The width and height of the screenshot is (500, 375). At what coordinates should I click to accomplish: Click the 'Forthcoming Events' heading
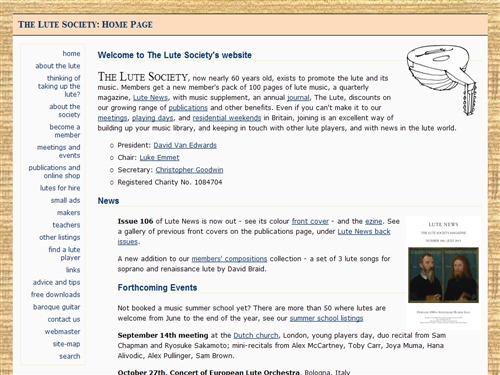pyautogui.click(x=157, y=288)
